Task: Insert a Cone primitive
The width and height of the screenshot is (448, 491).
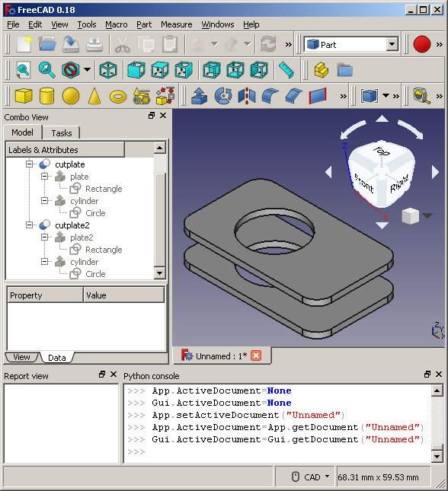Action: (x=94, y=96)
